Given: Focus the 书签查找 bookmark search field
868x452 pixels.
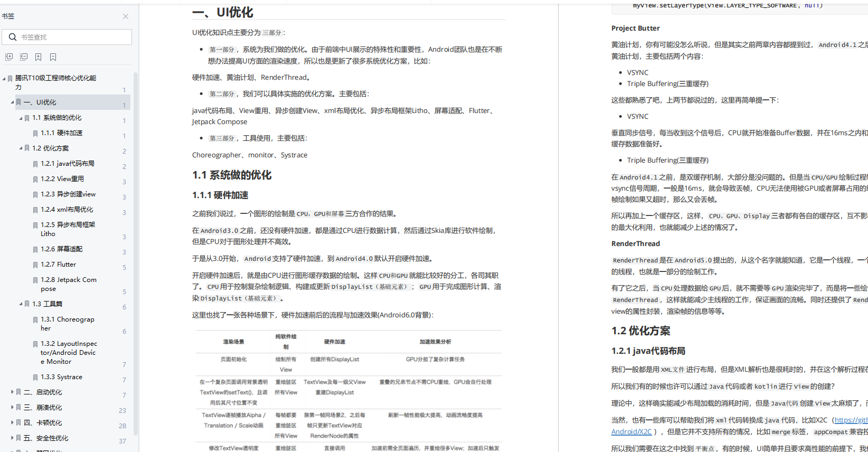Looking at the screenshot, I should pos(67,37).
